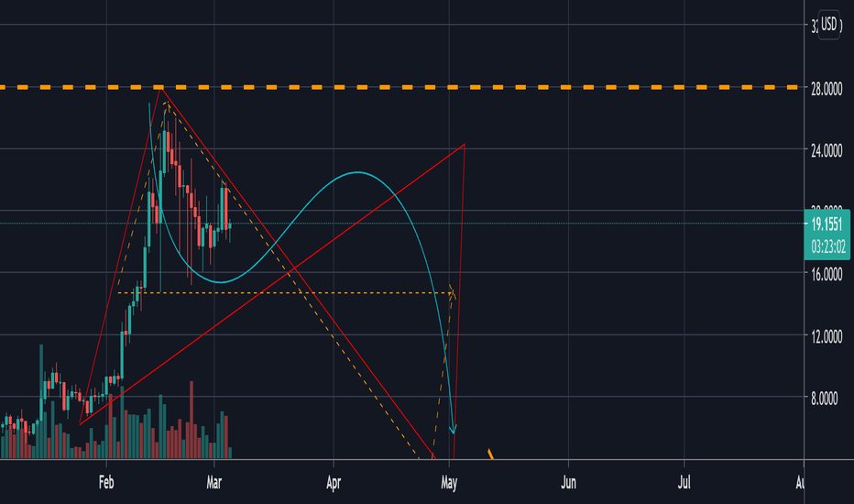Click the 24.0000 price axis label
The height and width of the screenshot is (504, 854).
point(827,151)
